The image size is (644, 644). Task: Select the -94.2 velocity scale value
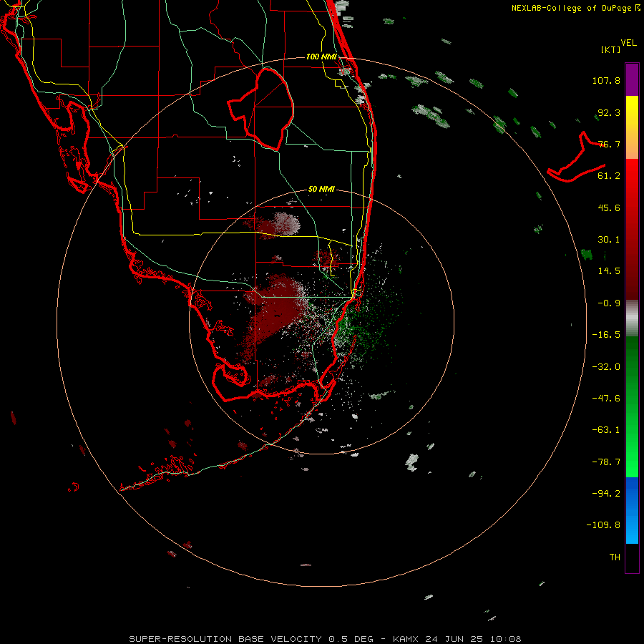point(606,494)
